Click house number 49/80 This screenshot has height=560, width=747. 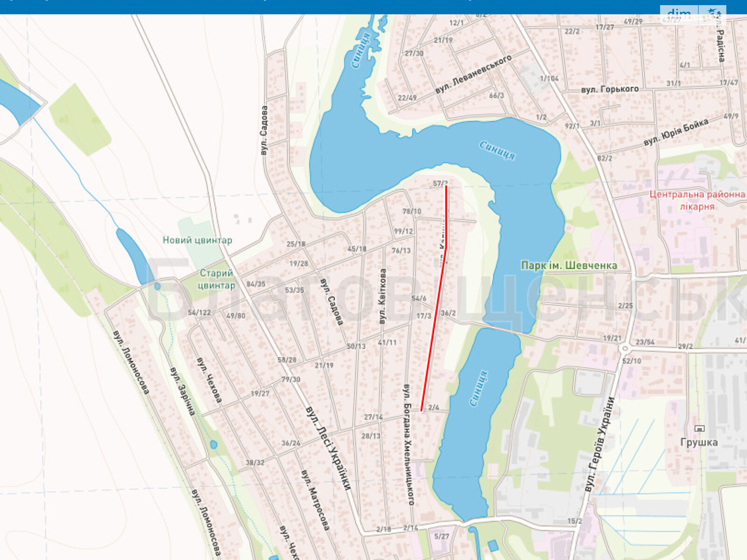[236, 316]
